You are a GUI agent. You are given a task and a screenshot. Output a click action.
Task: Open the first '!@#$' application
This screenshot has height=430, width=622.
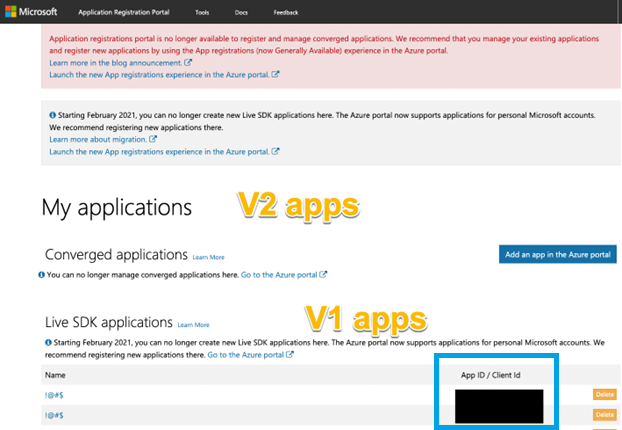pyautogui.click(x=54, y=395)
